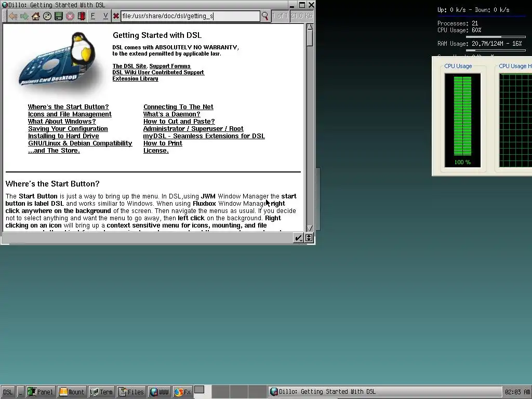The image size is (532, 399).
Task: Click the 21.0 Kb page size indicator
Action: [302, 16]
